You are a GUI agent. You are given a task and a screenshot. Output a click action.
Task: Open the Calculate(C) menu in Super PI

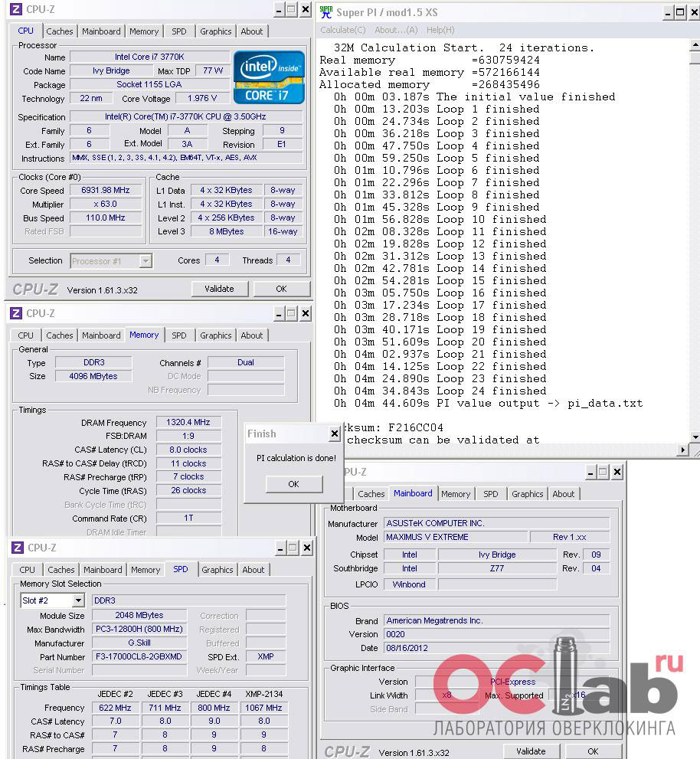coord(343,30)
